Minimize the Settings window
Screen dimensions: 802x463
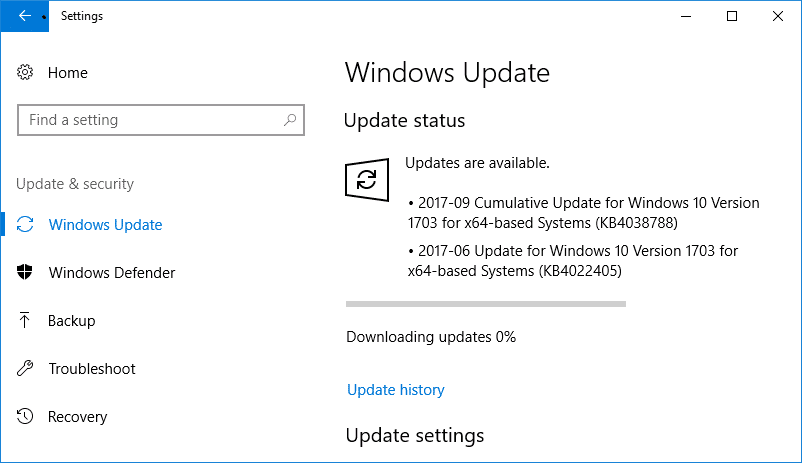686,16
